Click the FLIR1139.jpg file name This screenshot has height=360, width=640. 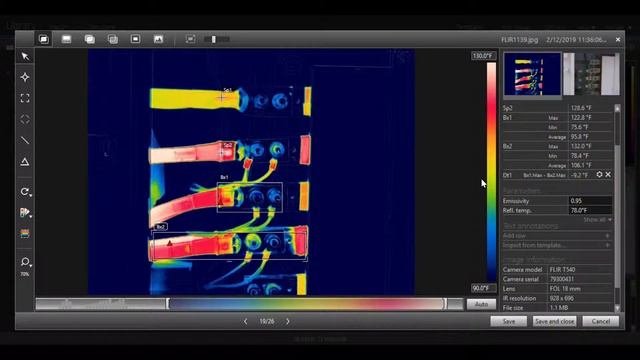(x=519, y=40)
